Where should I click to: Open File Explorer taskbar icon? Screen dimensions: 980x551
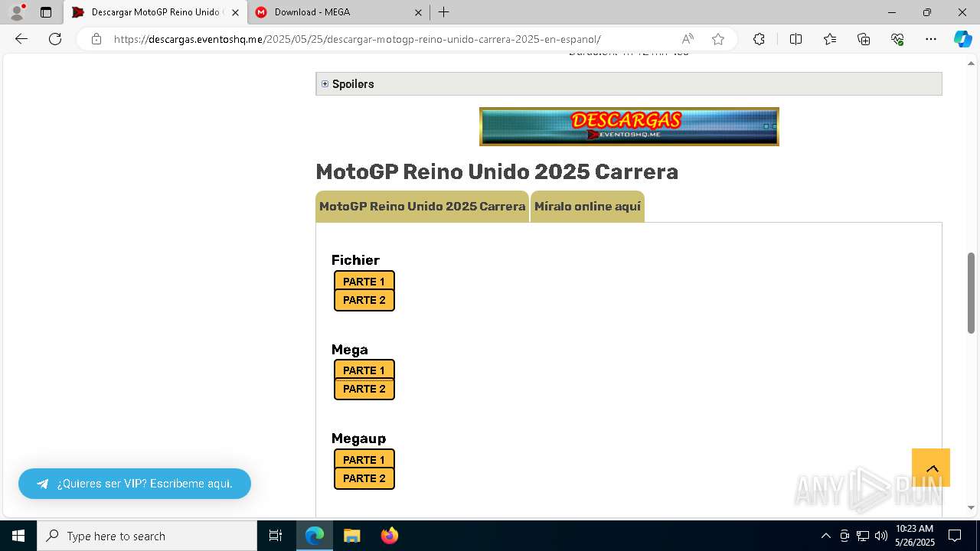pyautogui.click(x=351, y=536)
